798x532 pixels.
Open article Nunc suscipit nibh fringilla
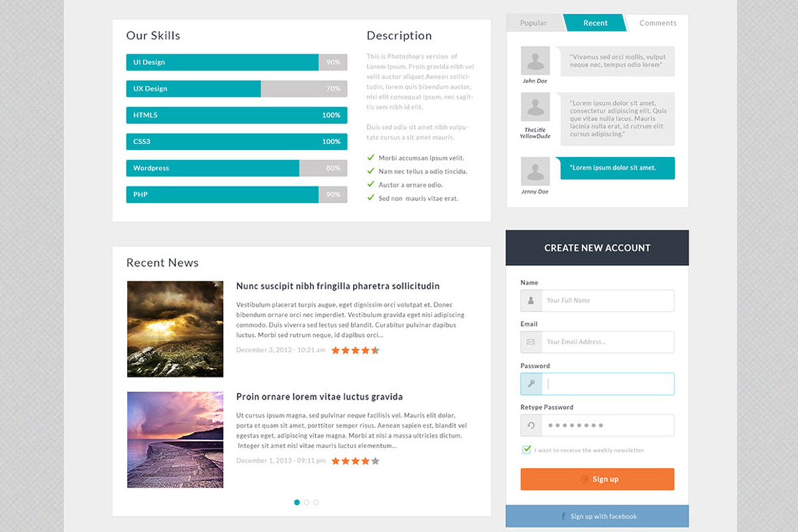(338, 286)
